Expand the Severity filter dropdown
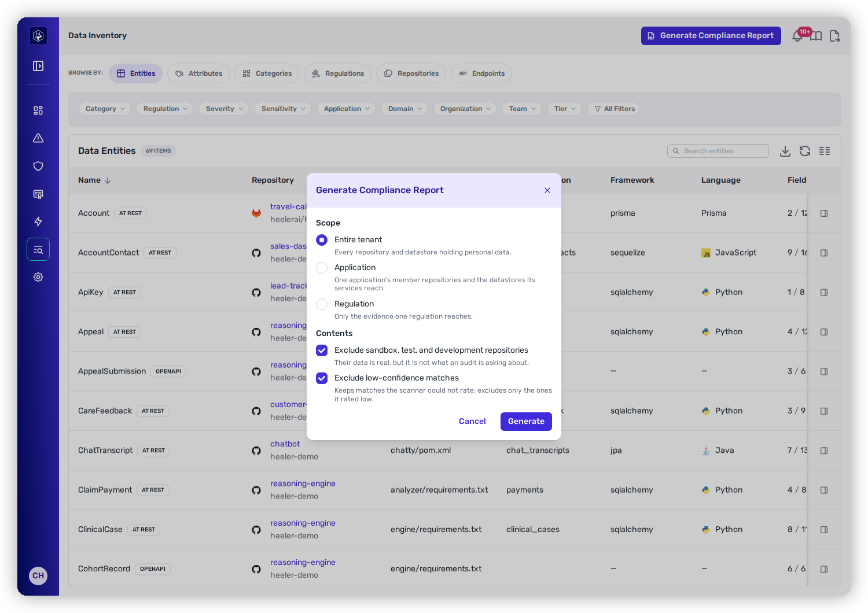 224,109
